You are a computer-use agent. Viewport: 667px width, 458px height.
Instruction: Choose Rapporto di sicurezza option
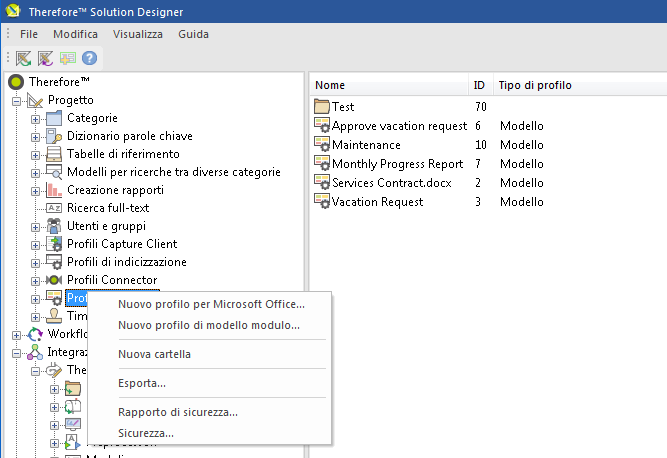point(178,412)
